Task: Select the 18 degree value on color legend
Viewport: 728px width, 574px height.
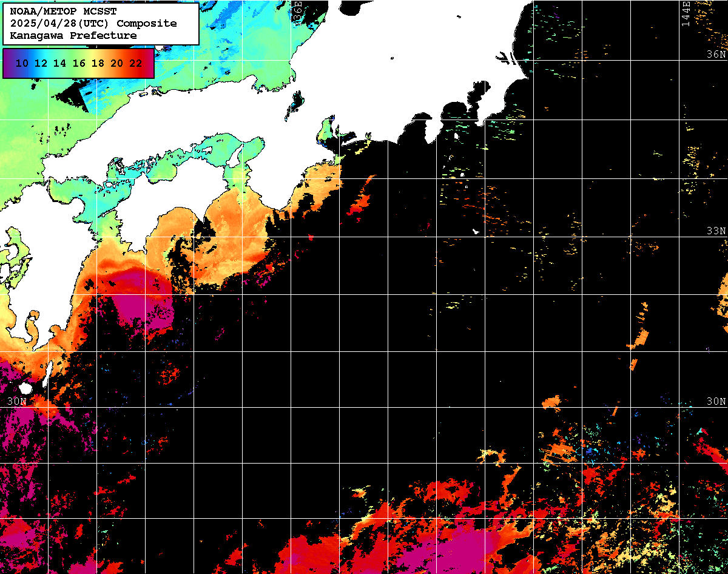Action: pos(98,63)
